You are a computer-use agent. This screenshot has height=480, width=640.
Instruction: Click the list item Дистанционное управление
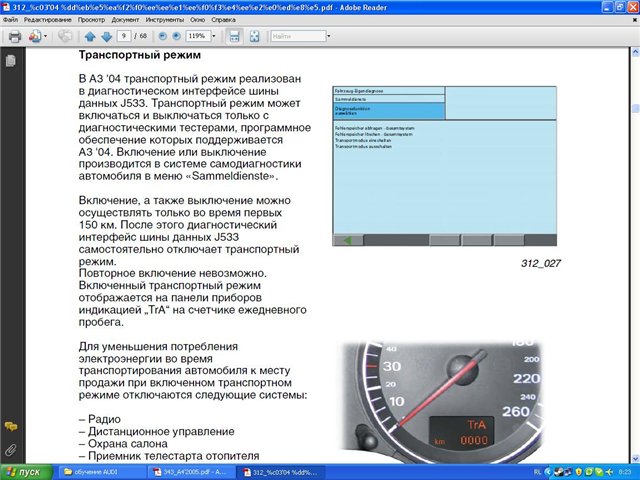[157, 431]
